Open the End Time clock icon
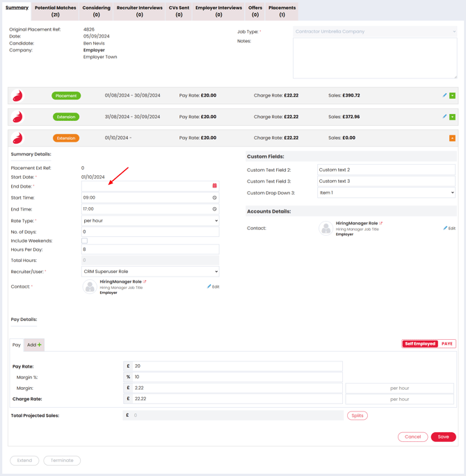466x476 pixels. [214, 209]
